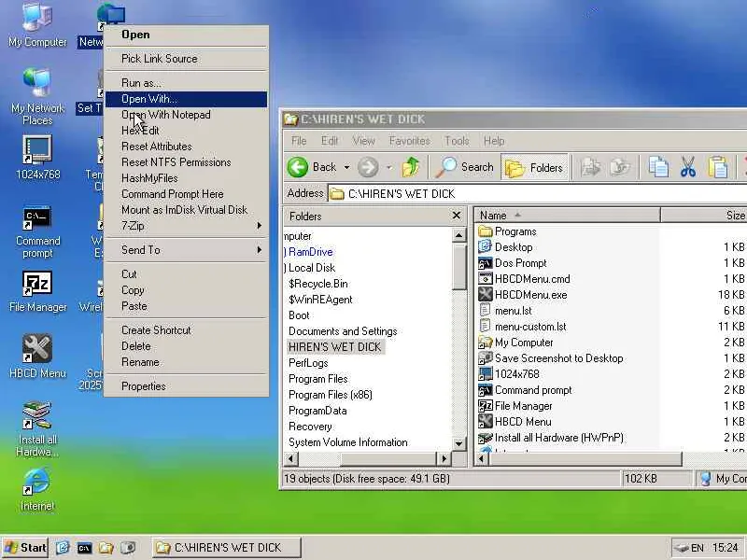This screenshot has height=560, width=747.
Task: Select RamDrive in folder tree
Action: point(311,252)
